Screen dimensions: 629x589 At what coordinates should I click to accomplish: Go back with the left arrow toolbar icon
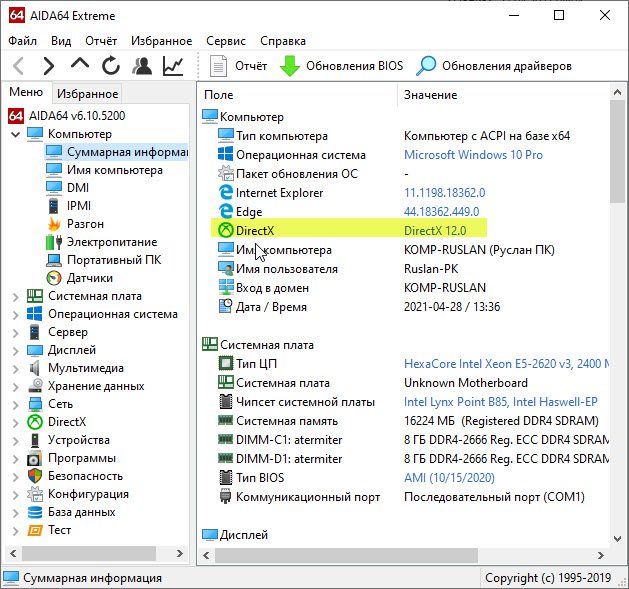(x=18, y=66)
